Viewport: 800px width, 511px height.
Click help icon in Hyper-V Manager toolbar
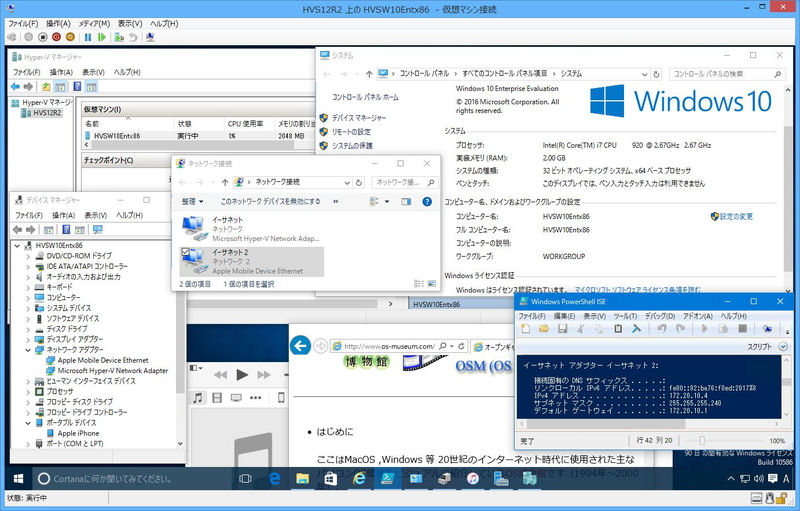point(77,87)
